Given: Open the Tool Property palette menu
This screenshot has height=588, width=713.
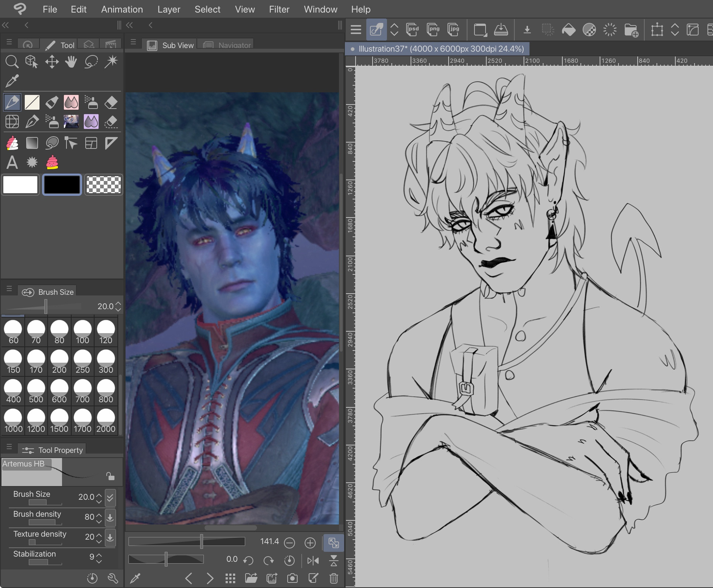Looking at the screenshot, I should (9, 447).
